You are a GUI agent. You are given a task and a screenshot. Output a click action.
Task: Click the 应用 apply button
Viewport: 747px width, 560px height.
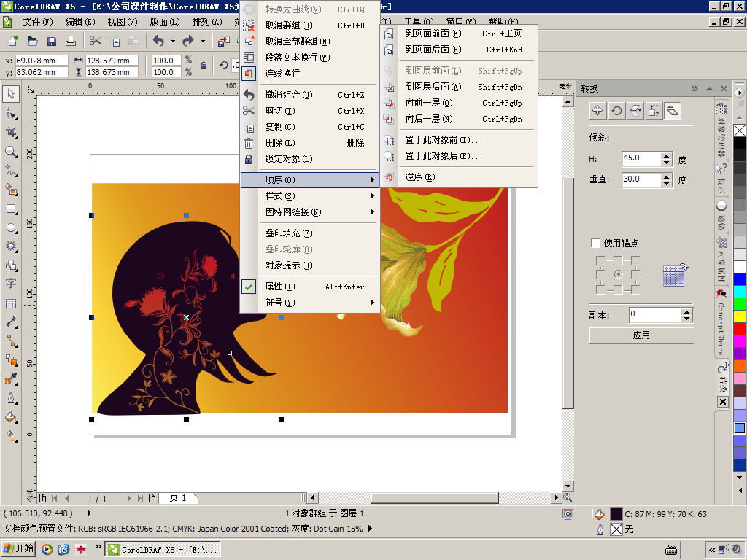coord(641,335)
